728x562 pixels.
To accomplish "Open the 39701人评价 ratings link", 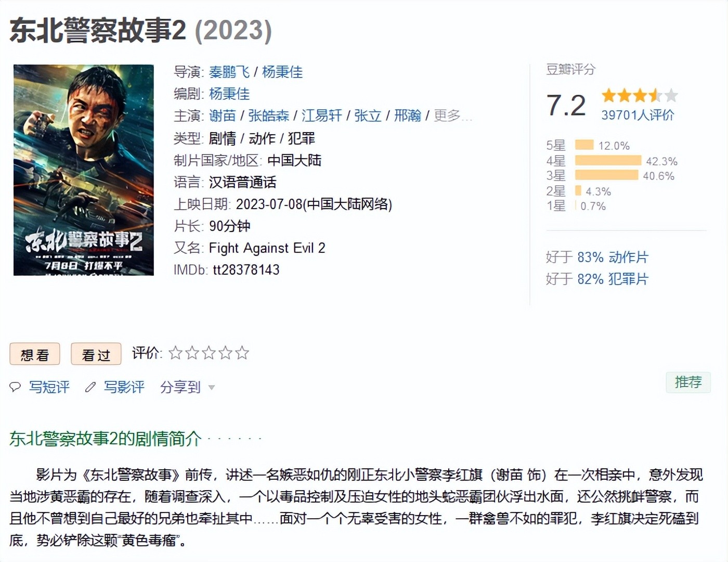I will point(638,115).
